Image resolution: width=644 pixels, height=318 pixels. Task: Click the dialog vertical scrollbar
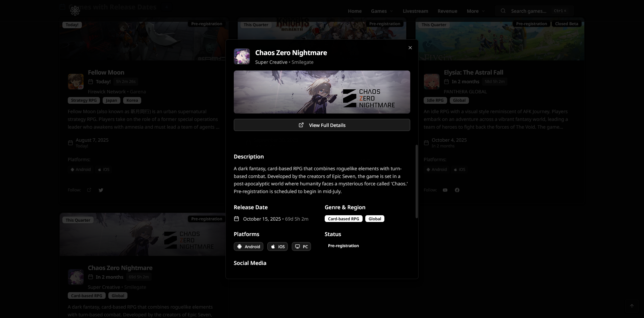point(417,181)
